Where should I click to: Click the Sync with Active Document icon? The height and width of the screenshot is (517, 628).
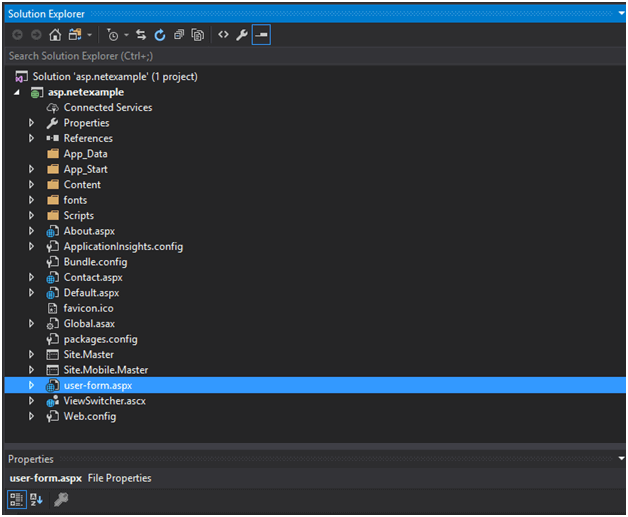pyautogui.click(x=141, y=35)
